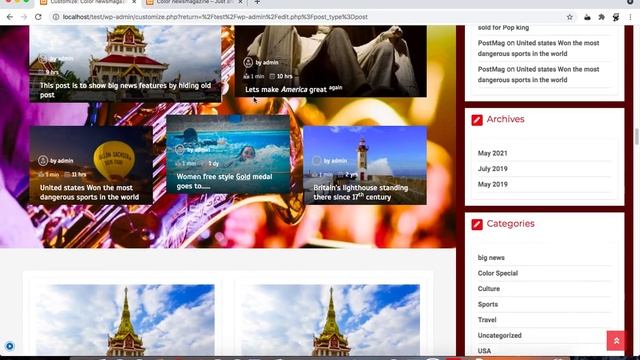Open the Sports category
640x360 pixels.
point(488,304)
